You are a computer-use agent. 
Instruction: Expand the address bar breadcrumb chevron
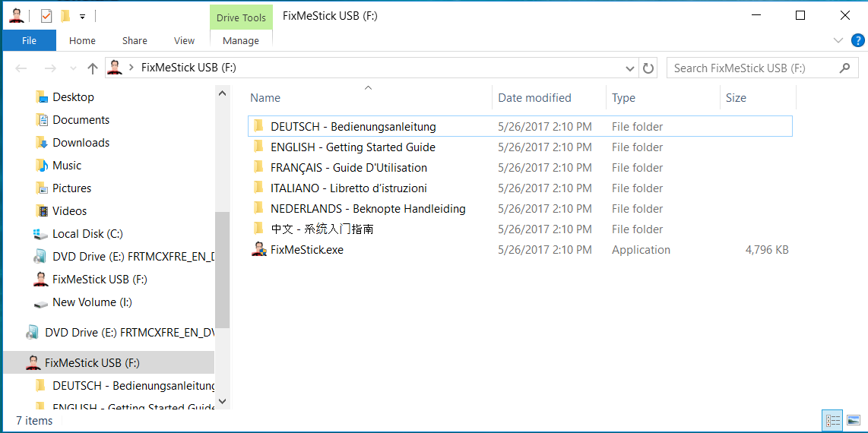131,68
